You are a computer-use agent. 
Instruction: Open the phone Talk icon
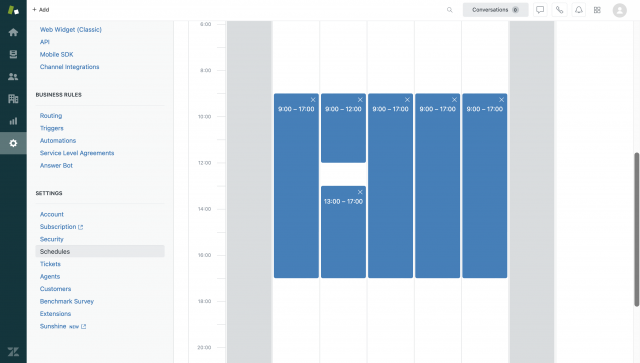pyautogui.click(x=559, y=10)
